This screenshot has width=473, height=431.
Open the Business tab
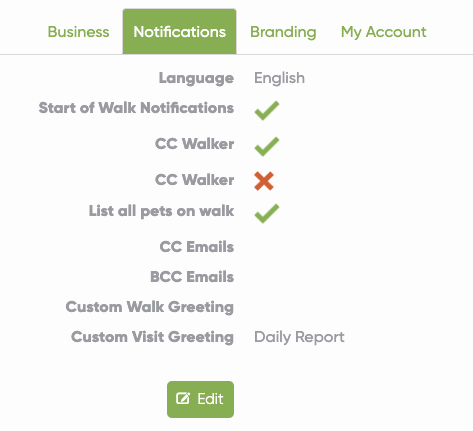(78, 32)
